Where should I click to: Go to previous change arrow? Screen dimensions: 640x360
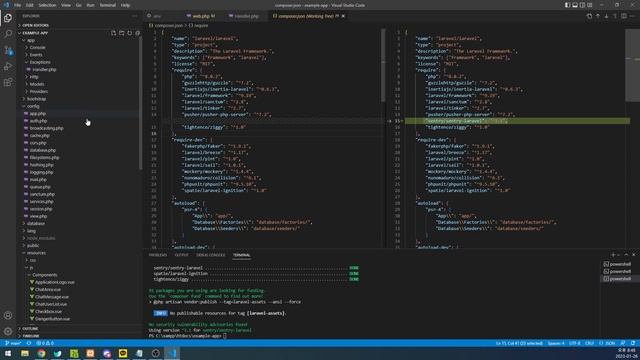coord(598,16)
